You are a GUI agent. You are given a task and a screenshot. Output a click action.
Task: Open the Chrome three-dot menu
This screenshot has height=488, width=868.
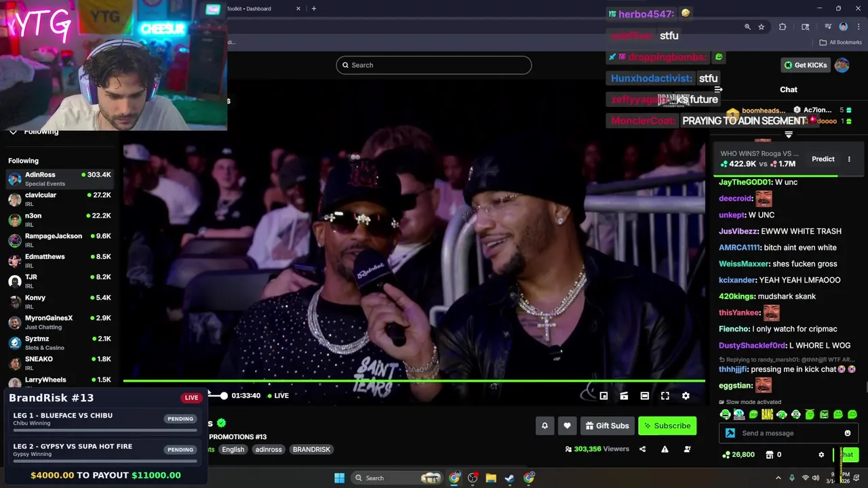[859, 27]
